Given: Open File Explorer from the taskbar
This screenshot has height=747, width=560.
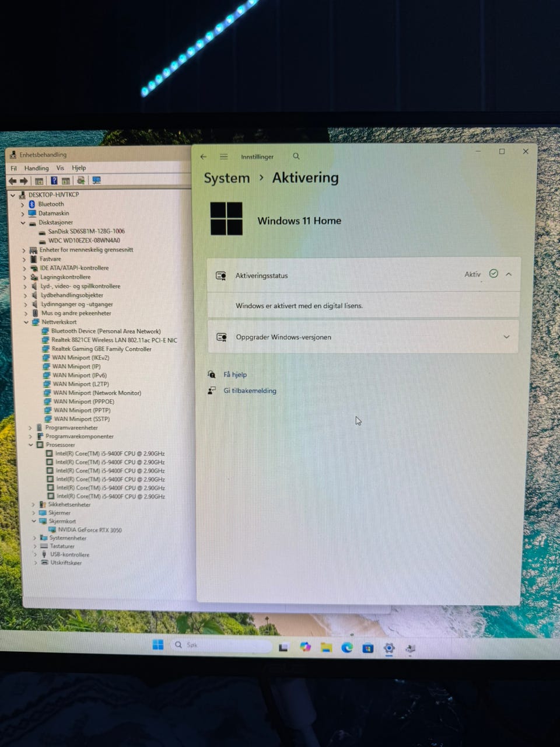Looking at the screenshot, I should tap(326, 647).
